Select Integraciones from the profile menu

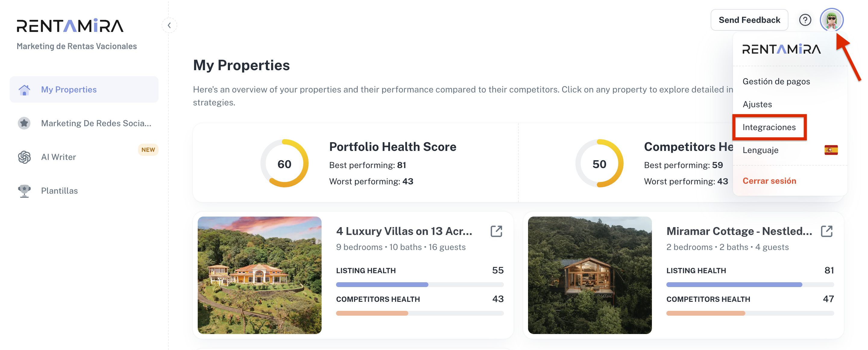coord(769,127)
